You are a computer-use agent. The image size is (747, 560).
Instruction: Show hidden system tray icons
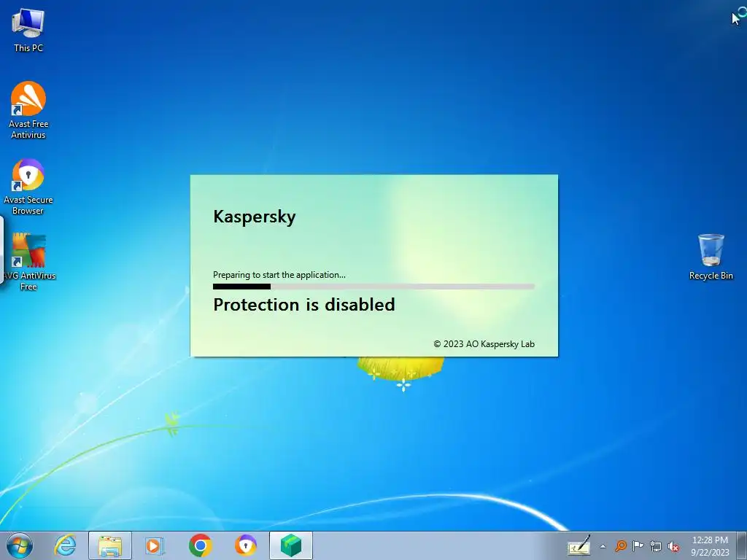pos(603,546)
